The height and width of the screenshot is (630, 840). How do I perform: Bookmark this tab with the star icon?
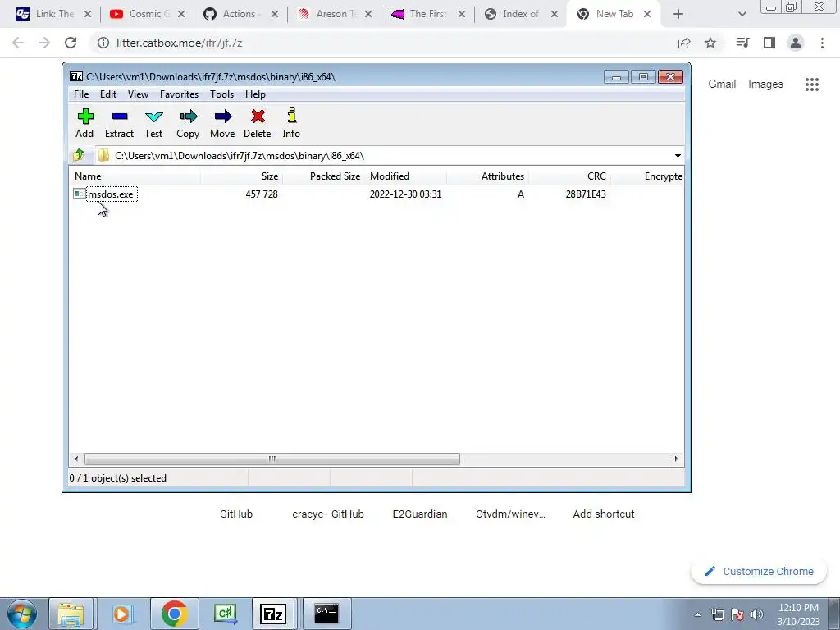point(710,43)
